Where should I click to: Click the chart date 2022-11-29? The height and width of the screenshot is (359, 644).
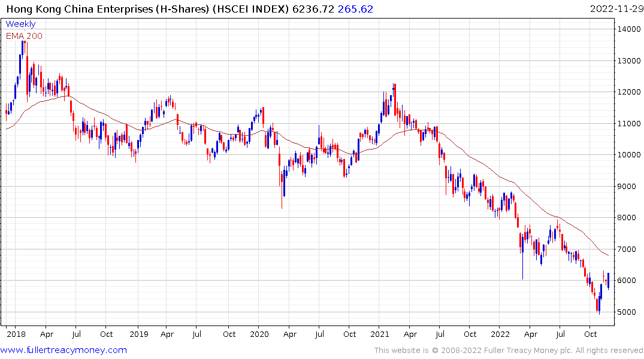click(x=616, y=9)
